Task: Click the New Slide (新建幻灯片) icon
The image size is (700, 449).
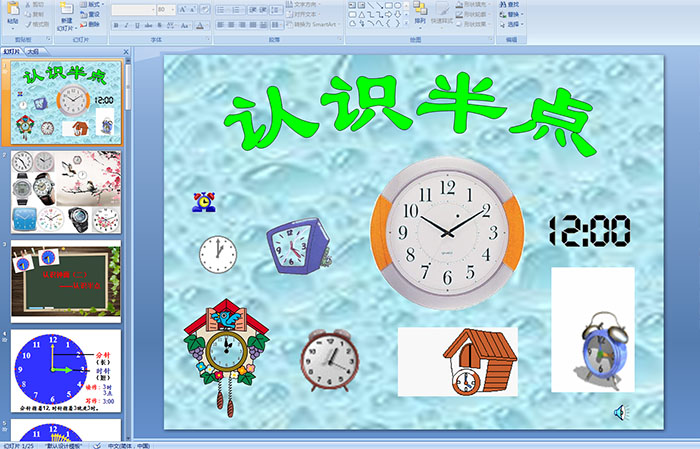Action: pos(67,9)
